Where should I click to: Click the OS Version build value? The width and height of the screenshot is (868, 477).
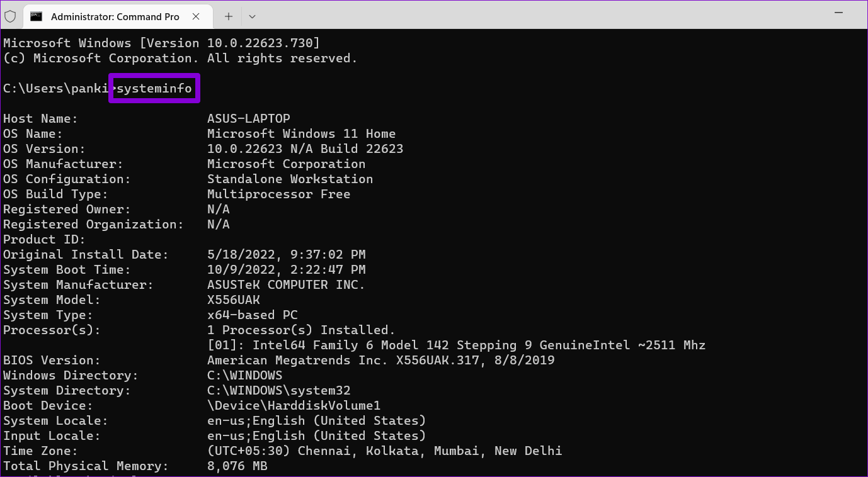[x=305, y=149]
